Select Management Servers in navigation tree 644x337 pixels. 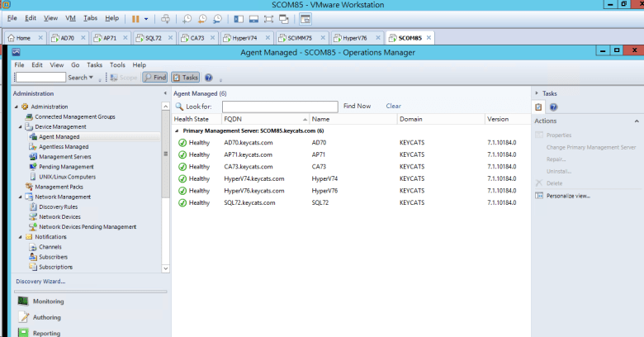(64, 156)
